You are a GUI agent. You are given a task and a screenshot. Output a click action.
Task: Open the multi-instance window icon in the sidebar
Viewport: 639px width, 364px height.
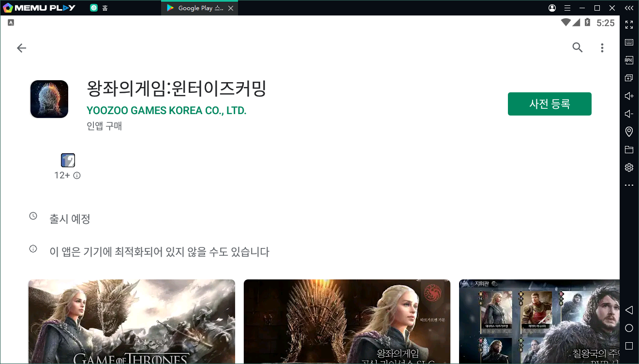629,78
